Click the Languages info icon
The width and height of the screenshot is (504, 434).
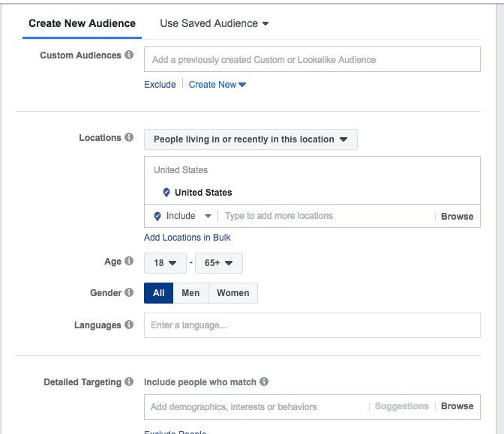click(129, 325)
